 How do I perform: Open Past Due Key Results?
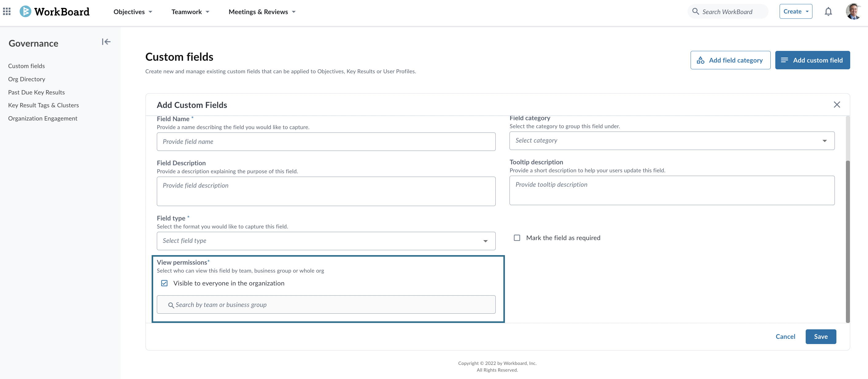37,92
